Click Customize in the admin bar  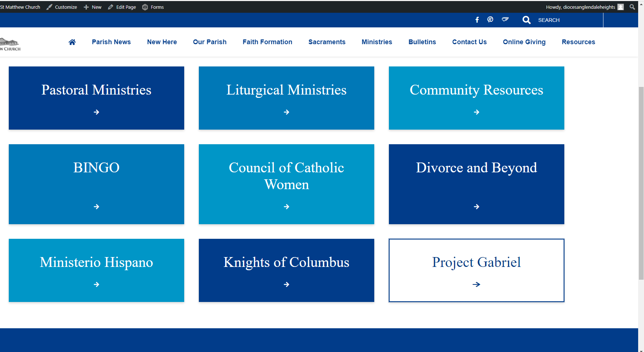click(62, 7)
